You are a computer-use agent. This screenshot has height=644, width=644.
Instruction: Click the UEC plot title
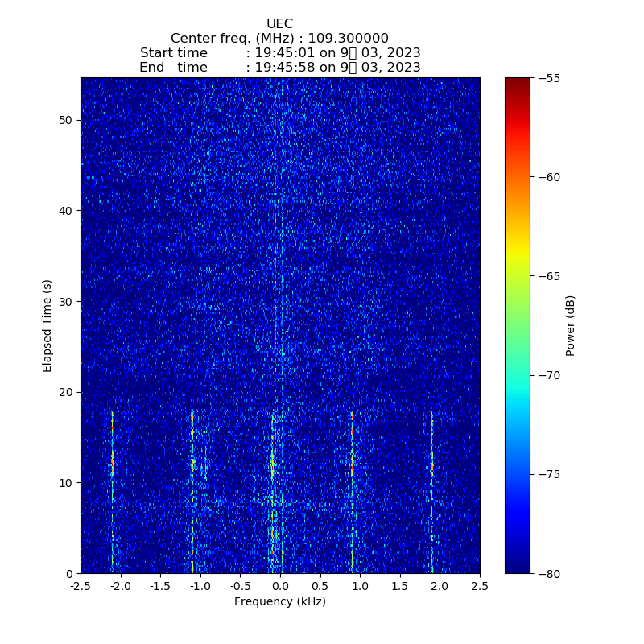pyautogui.click(x=279, y=24)
